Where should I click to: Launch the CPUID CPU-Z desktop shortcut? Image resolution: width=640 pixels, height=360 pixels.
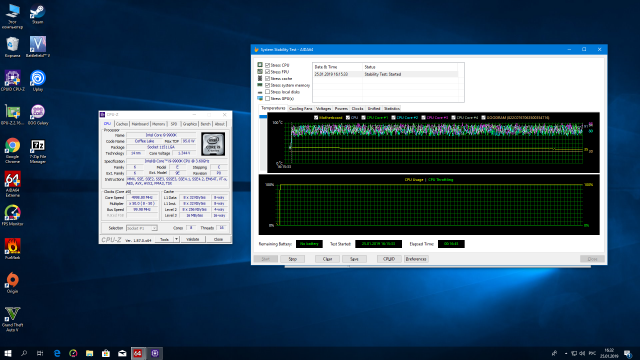pos(12,80)
